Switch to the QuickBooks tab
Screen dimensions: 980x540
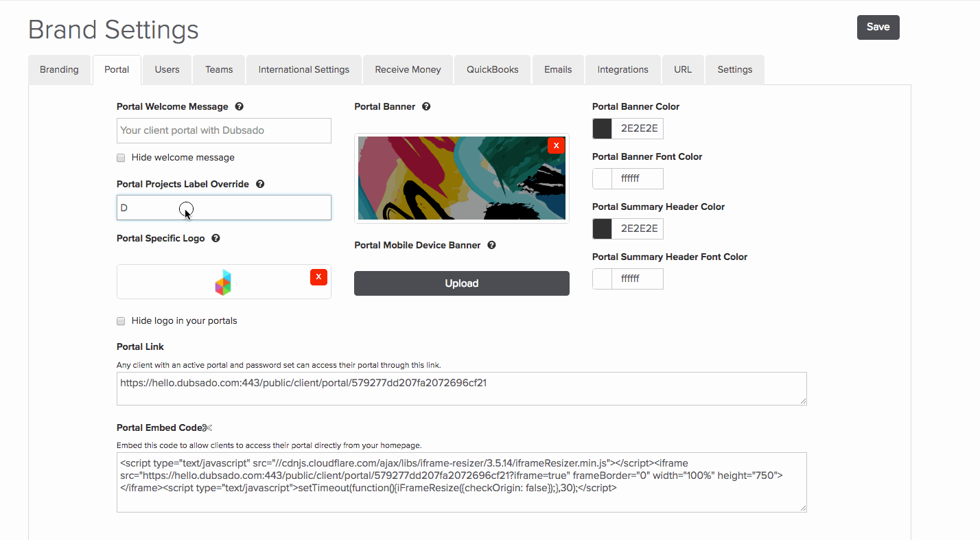click(x=493, y=69)
